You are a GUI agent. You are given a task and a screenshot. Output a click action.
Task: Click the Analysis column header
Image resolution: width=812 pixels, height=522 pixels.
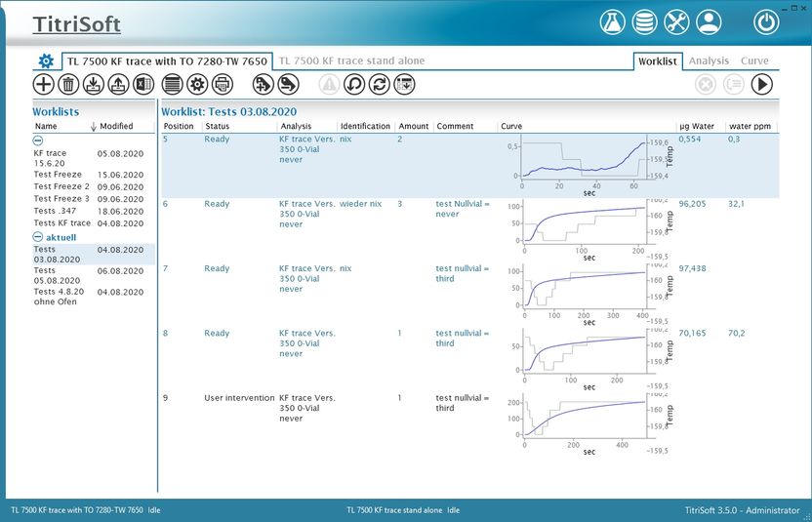297,127
